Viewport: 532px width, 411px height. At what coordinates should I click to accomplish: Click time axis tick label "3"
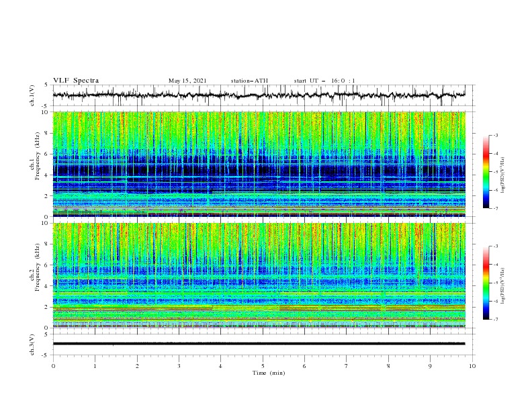pyautogui.click(x=179, y=366)
